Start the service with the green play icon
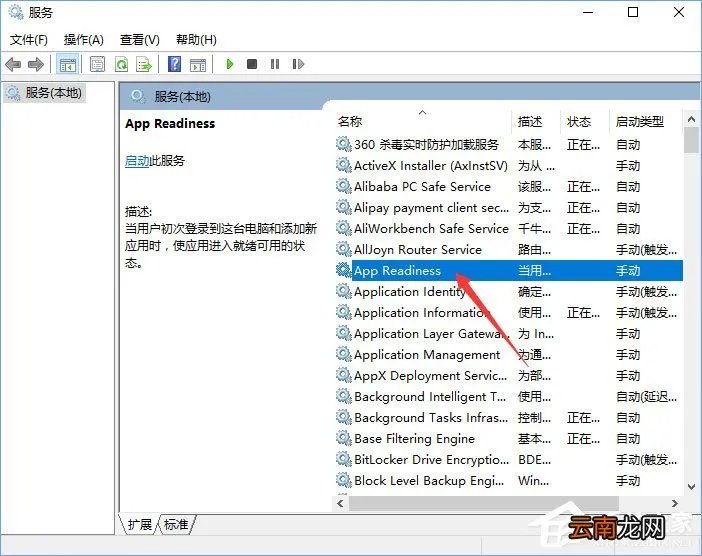 230,64
